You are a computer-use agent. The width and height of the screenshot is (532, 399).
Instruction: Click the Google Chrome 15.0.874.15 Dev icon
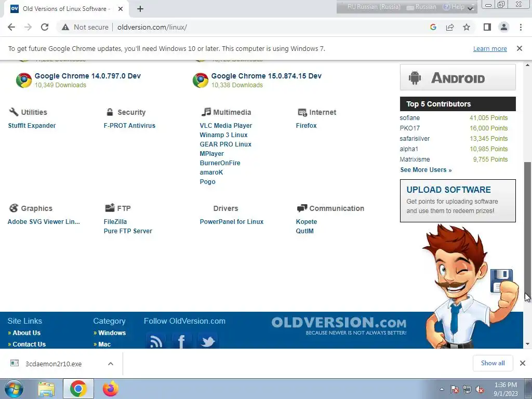201,81
